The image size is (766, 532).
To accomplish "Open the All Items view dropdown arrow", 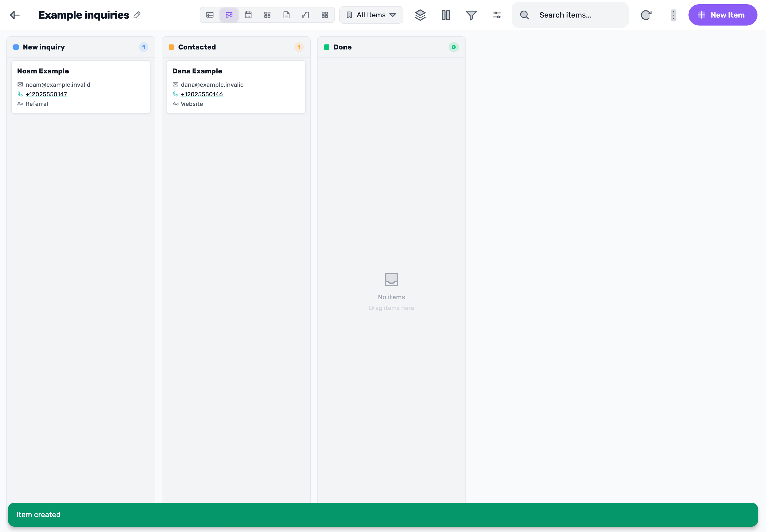I will [x=393, y=15].
